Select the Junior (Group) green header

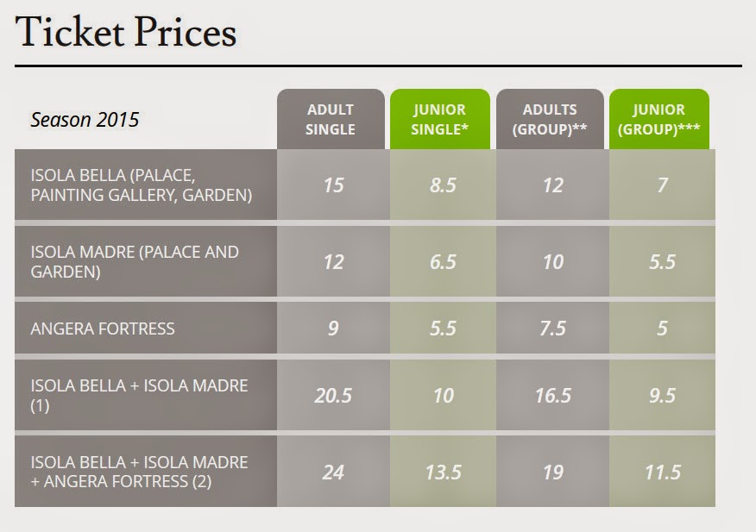[658, 120]
